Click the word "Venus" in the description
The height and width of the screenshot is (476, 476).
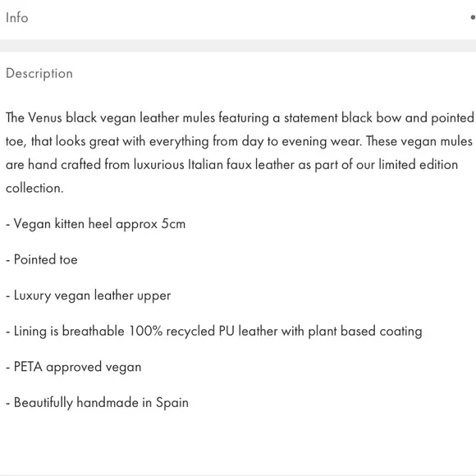pyautogui.click(x=45, y=118)
